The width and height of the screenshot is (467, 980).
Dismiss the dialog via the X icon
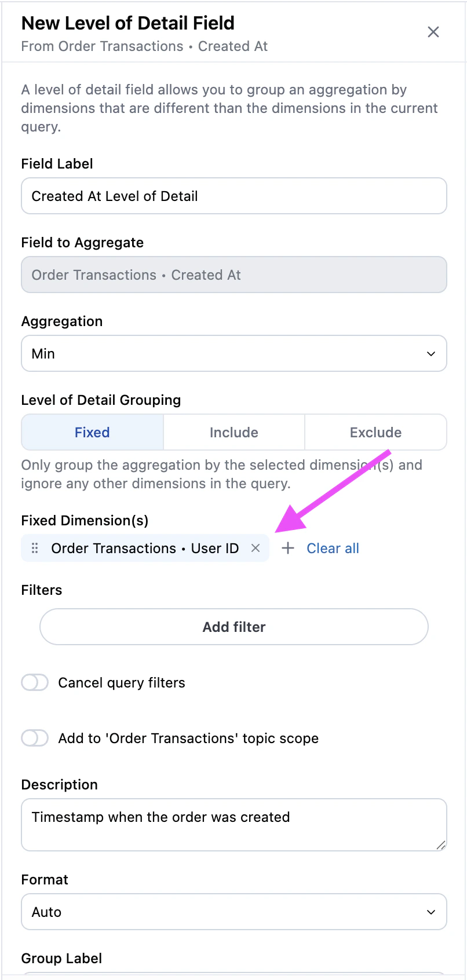433,32
